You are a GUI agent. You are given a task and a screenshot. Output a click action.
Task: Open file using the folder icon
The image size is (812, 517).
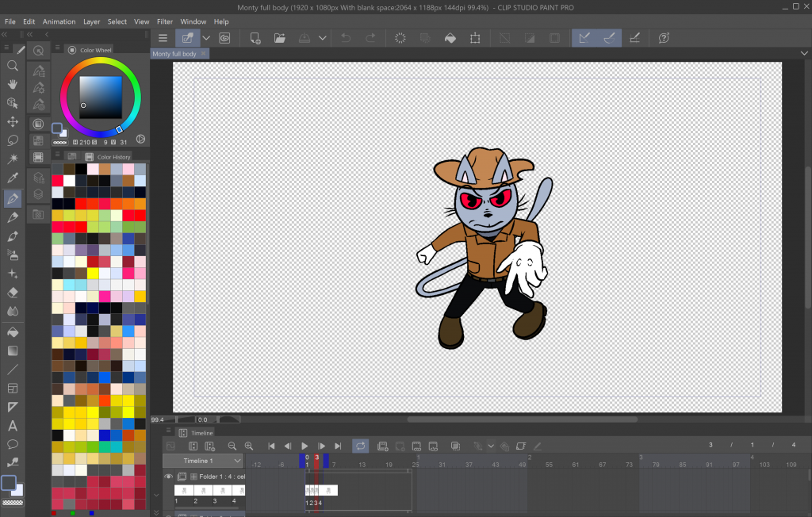point(280,38)
